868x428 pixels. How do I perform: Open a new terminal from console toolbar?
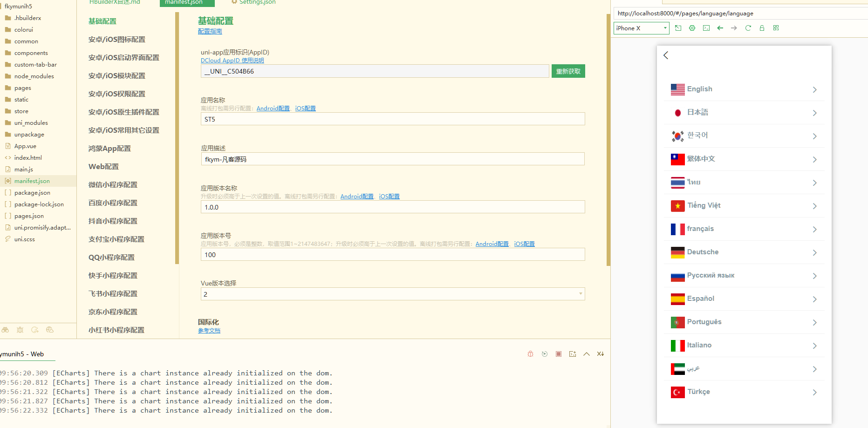572,354
